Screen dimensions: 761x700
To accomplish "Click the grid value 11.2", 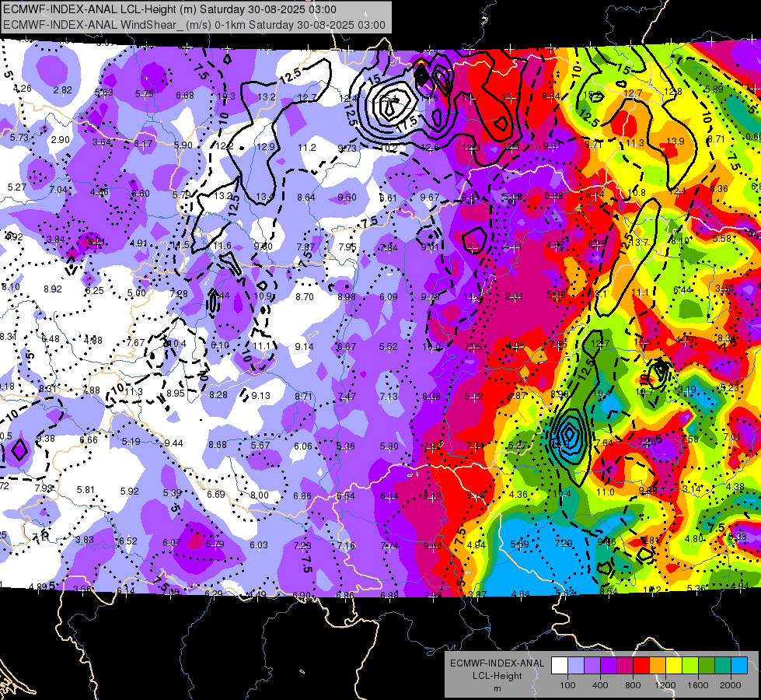I will [307, 147].
